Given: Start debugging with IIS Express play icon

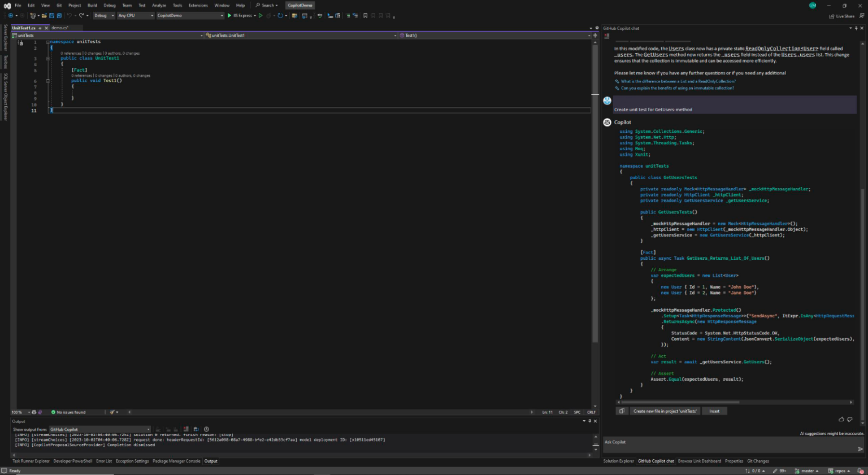Looking at the screenshot, I should pyautogui.click(x=229, y=15).
